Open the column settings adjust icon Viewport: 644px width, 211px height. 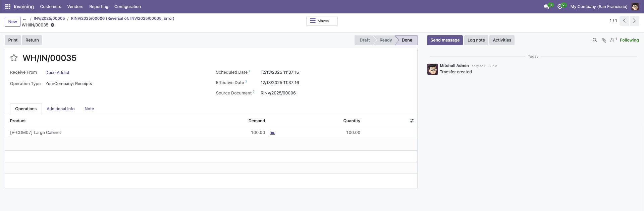(412, 121)
